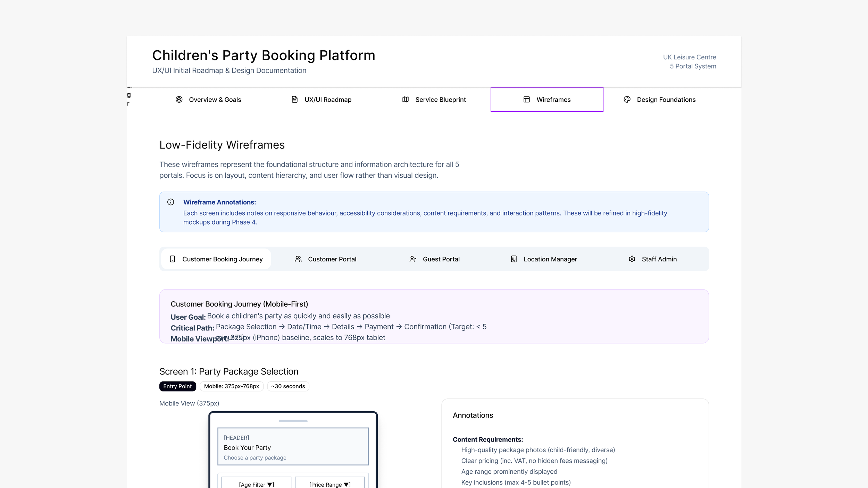Click the phone icon beside Customer Booking Journey
The width and height of the screenshot is (868, 488).
coord(173,259)
